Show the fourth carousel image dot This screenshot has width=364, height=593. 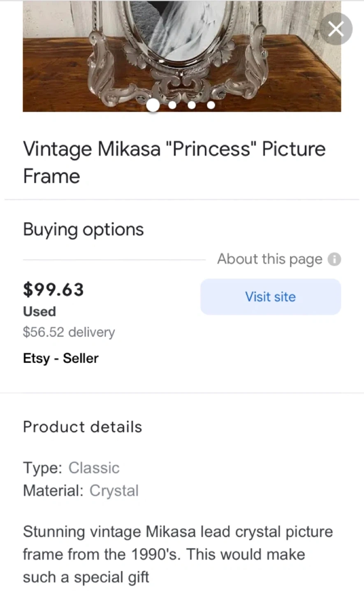pos(211,105)
